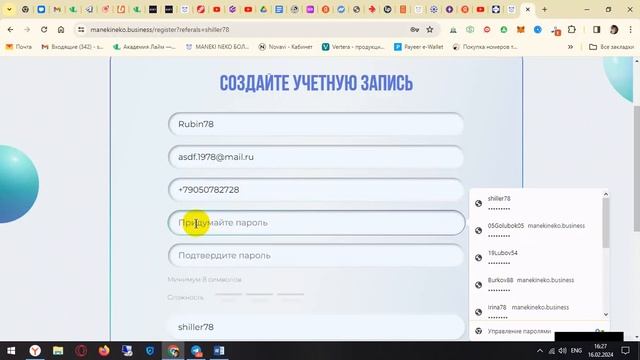This screenshot has width=640, height=360.
Task: Open a new browser tab
Action: point(544,9)
